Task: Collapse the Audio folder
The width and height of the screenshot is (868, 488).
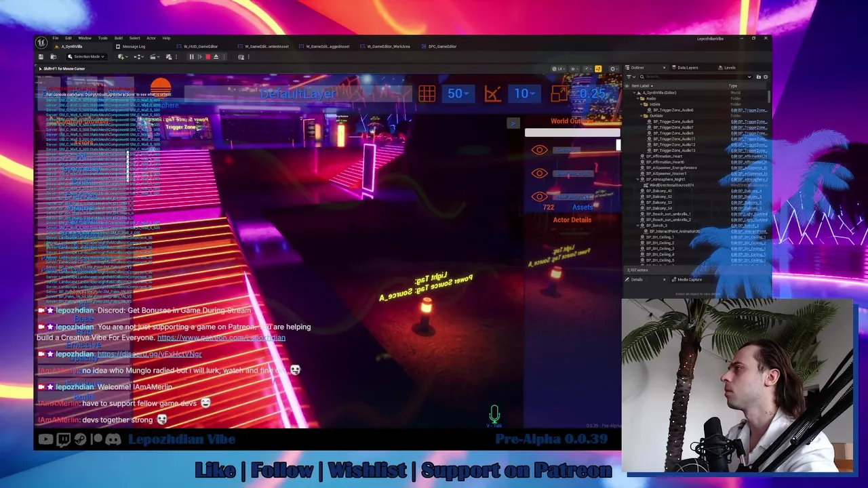Action: 637,98
